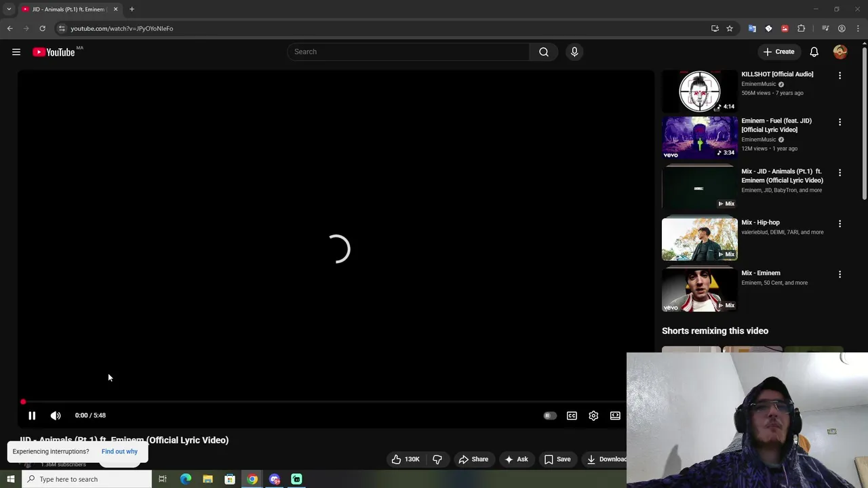Open the account avatar menu
The width and height of the screenshot is (868, 488).
click(840, 52)
